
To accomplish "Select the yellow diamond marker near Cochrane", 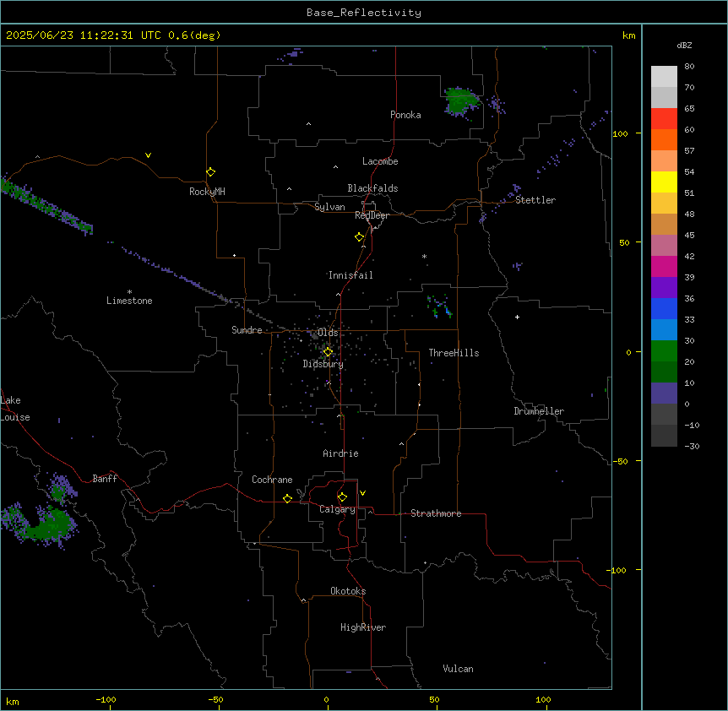I will (287, 498).
